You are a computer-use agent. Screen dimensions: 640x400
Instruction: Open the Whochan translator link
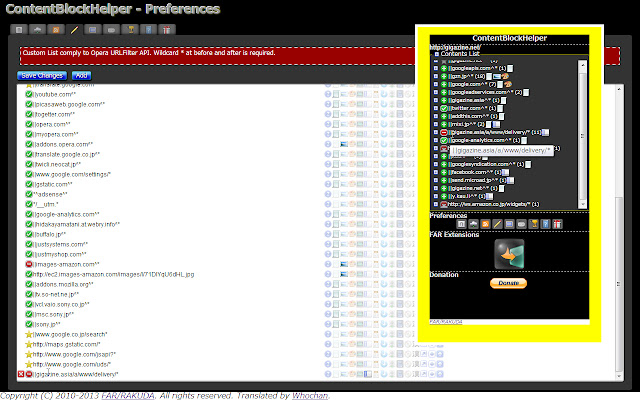pos(309,395)
